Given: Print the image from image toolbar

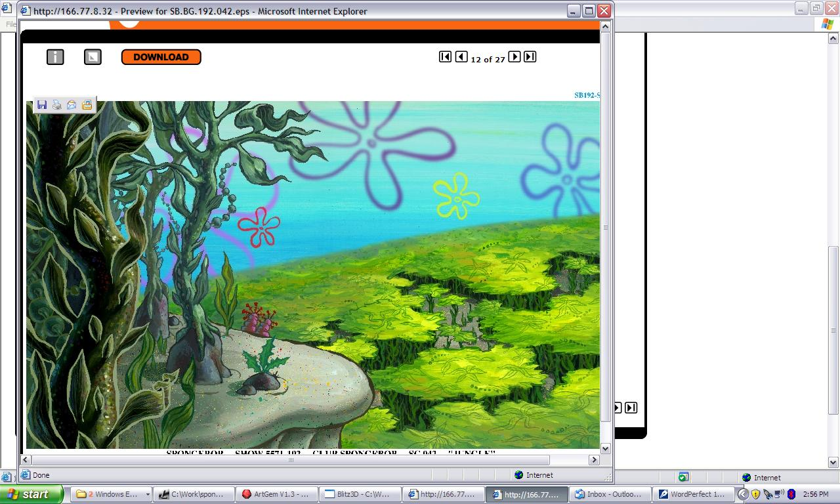Looking at the screenshot, I should 57,105.
